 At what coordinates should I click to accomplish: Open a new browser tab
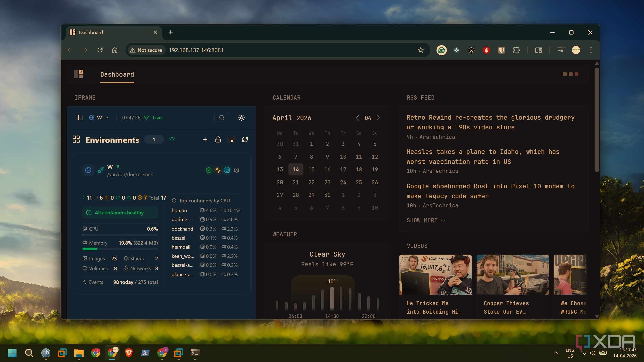[171, 32]
